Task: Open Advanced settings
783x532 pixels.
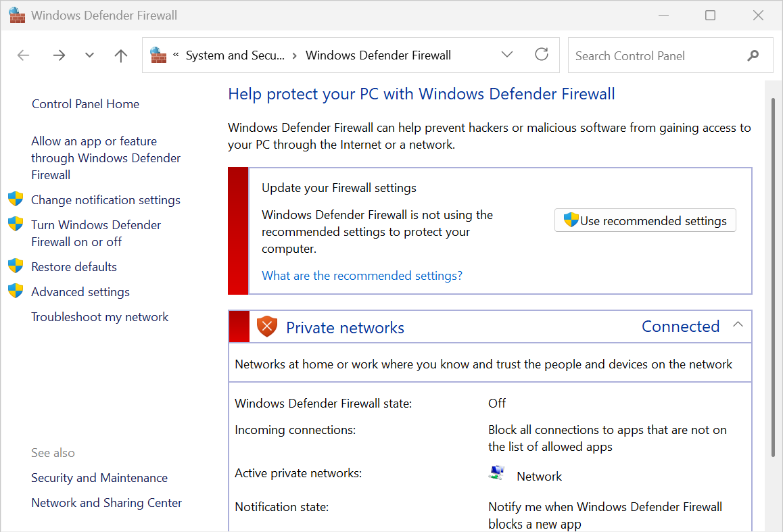Action: [80, 292]
